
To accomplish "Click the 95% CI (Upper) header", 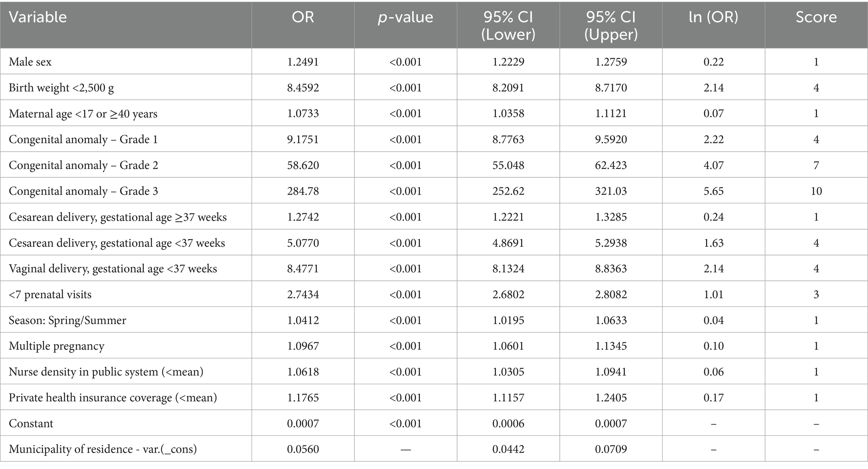I will coord(611,25).
